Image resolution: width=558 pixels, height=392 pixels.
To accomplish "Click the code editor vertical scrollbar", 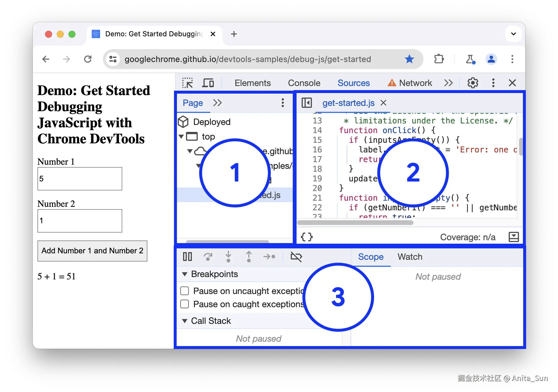I will (x=521, y=147).
